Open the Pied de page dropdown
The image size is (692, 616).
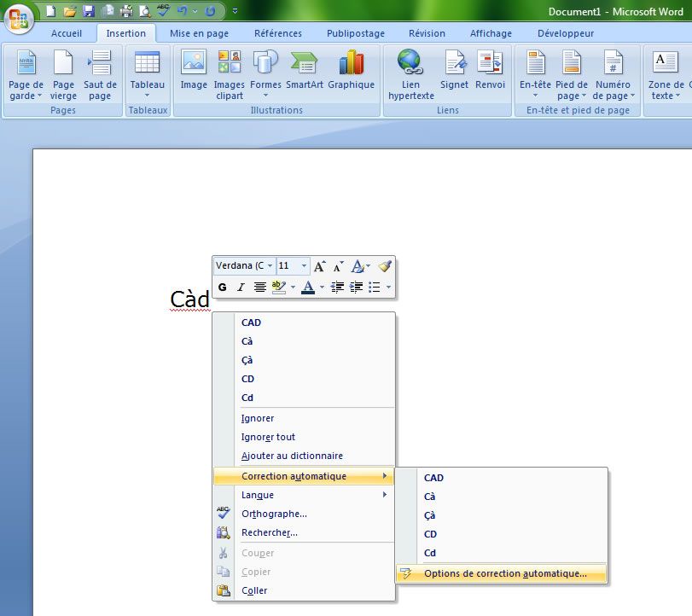pyautogui.click(x=571, y=75)
